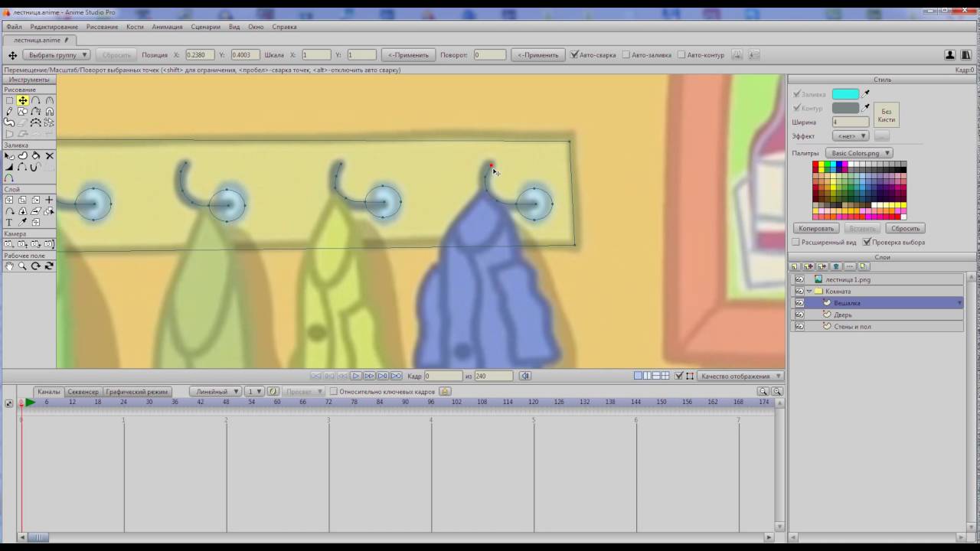Switch to the Графический режим tab
The image size is (980, 551).
tap(136, 391)
